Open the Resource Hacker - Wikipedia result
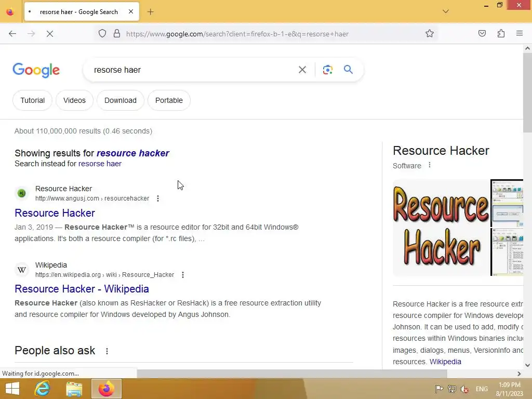 (82, 289)
